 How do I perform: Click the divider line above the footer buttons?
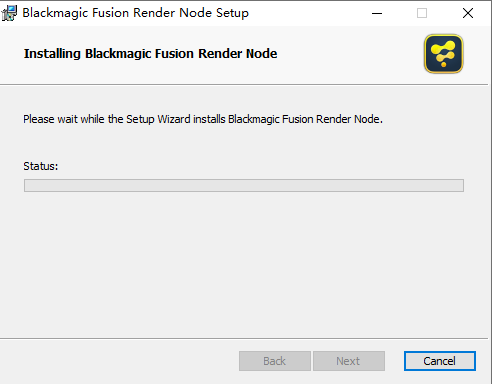click(244, 338)
